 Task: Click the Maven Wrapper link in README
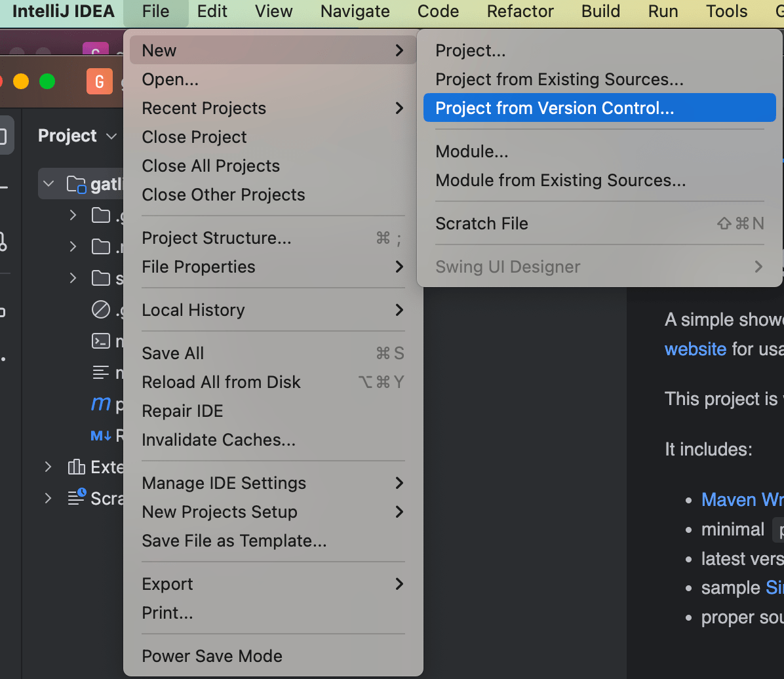click(x=741, y=499)
